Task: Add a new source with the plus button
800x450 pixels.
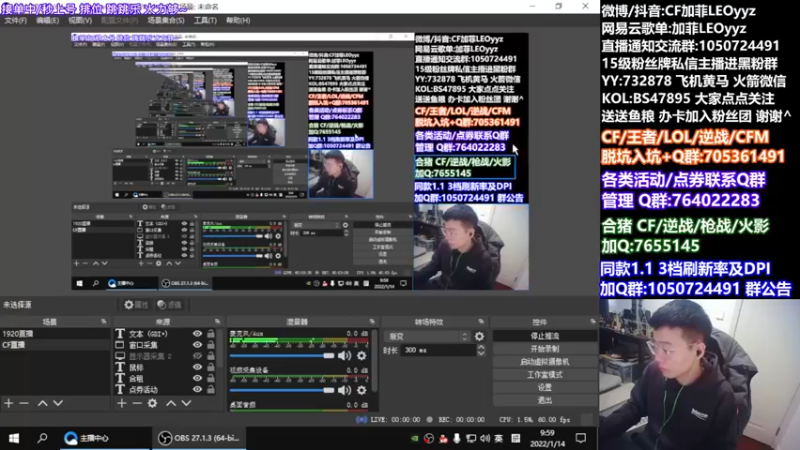Action: pos(121,403)
